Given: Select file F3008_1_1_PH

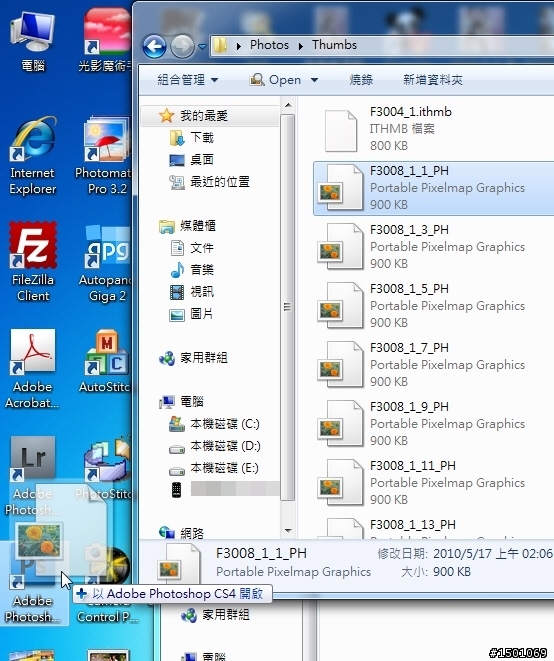Looking at the screenshot, I should [433, 188].
